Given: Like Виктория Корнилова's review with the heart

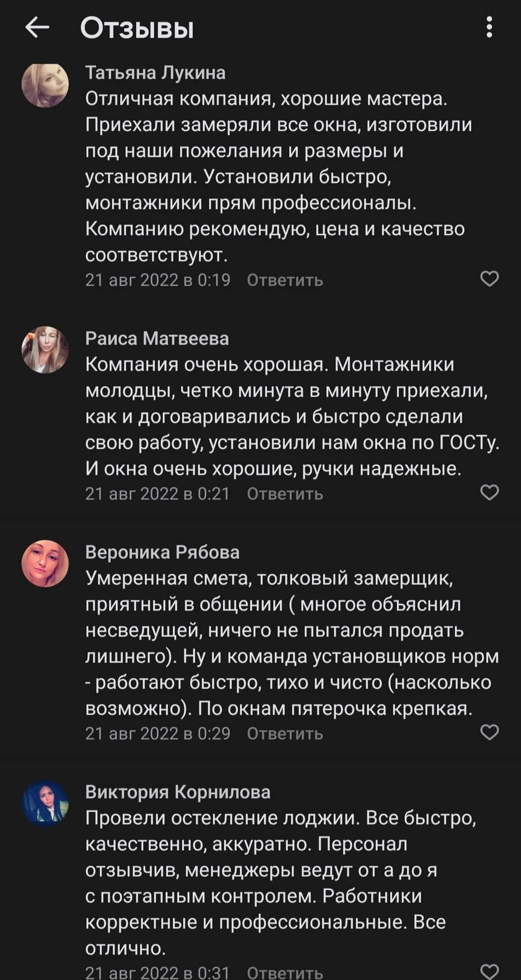Looking at the screenshot, I should click(489, 971).
